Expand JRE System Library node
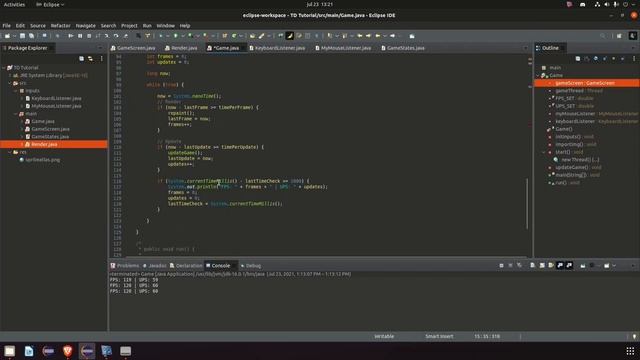 [10, 76]
